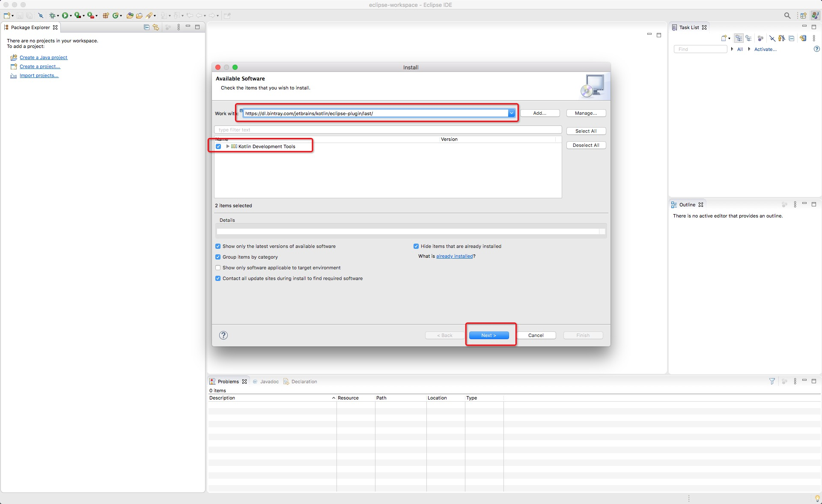
Task: Open the Run icon dropdown arrow
Action: pyautogui.click(x=71, y=16)
